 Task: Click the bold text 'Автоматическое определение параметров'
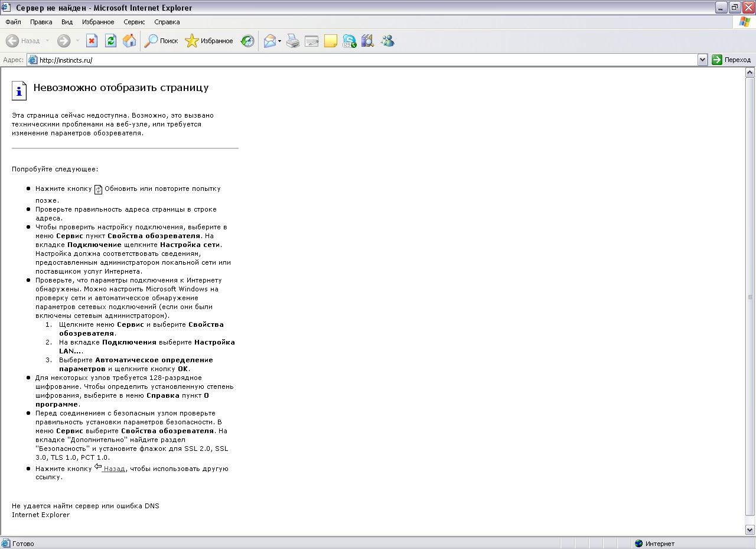coord(136,364)
